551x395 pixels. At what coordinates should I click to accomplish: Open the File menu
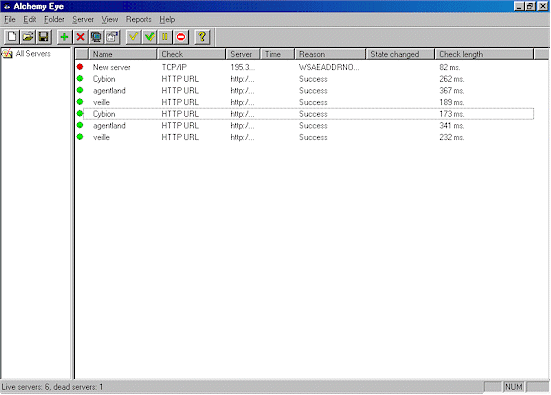pyautogui.click(x=10, y=19)
